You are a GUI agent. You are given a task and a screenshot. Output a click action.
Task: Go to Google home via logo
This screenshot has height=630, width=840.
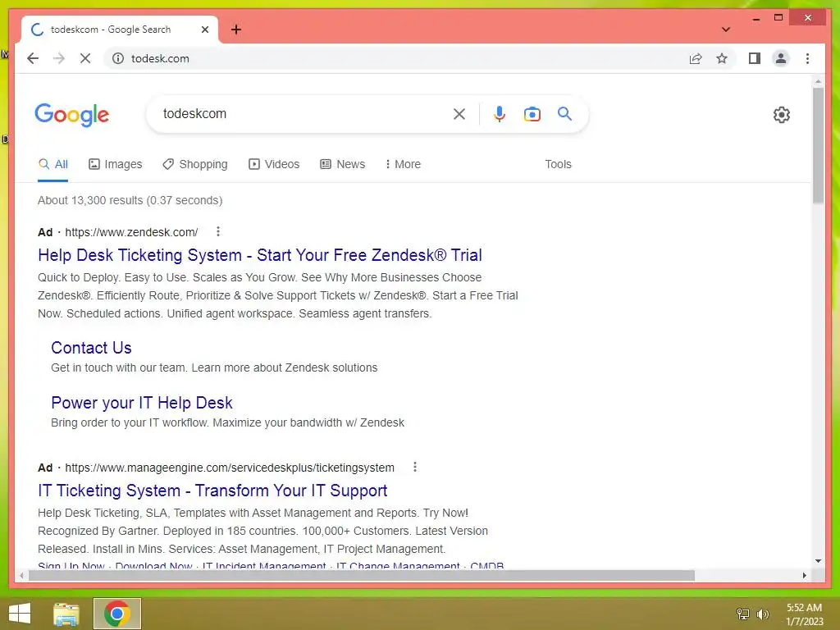(x=72, y=115)
